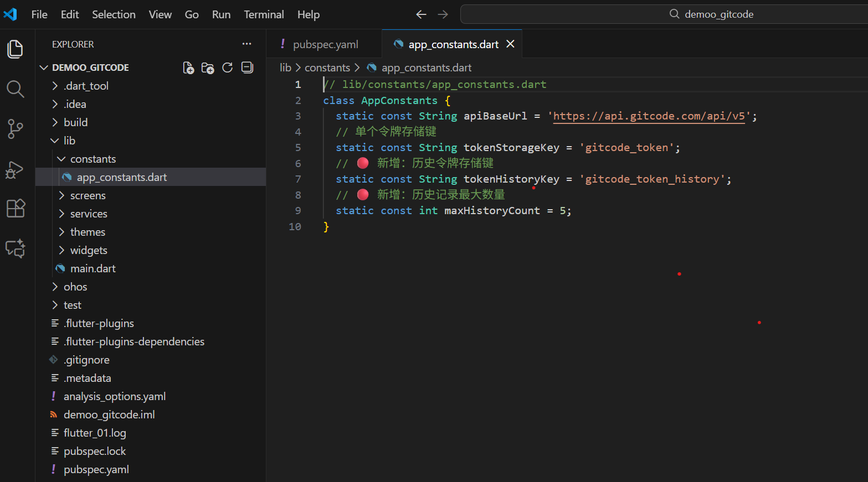Open the Help menu
The image size is (868, 482).
[309, 14]
